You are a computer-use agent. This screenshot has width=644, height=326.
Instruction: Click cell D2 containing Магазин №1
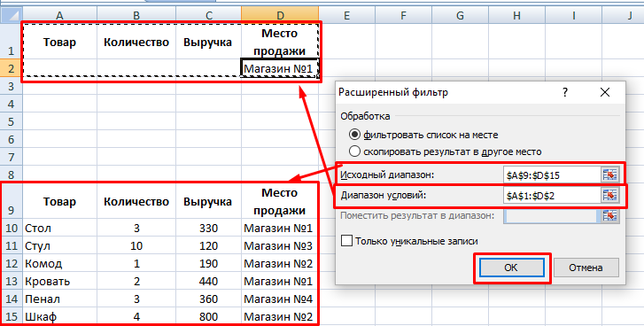(x=280, y=68)
